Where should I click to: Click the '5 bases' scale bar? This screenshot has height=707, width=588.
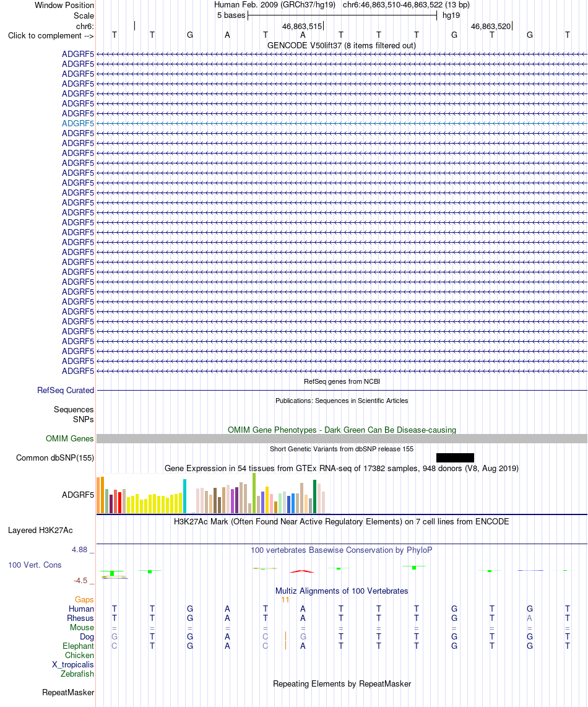point(342,15)
